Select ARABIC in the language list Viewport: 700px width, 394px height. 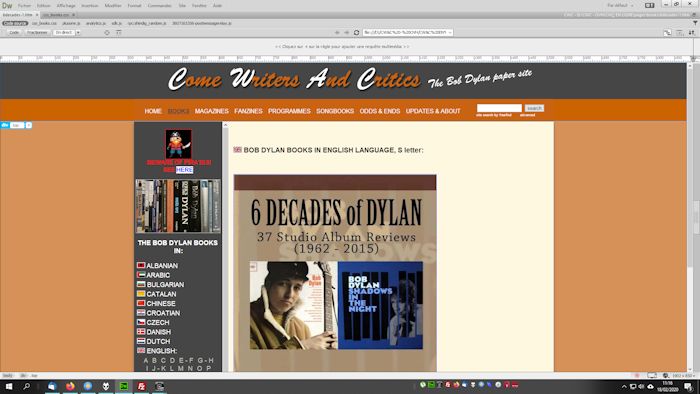coord(158,275)
